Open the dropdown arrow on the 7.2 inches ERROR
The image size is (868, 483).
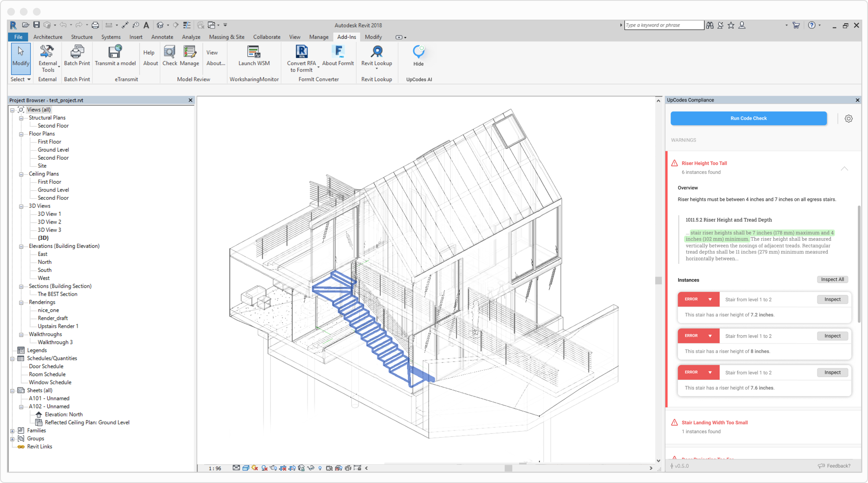tap(710, 299)
